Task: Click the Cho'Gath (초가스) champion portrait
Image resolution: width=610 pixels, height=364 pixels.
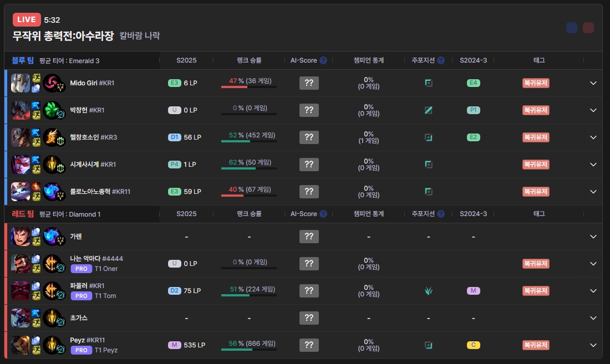Action: pyautogui.click(x=21, y=318)
